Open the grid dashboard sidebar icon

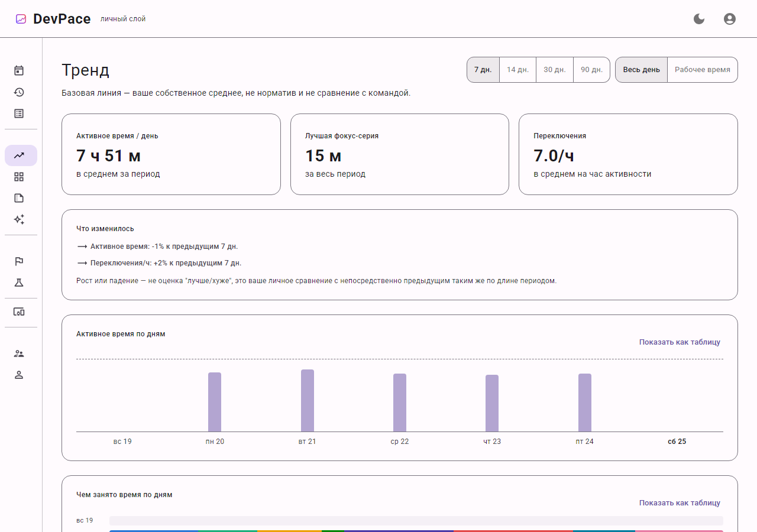pyautogui.click(x=19, y=177)
